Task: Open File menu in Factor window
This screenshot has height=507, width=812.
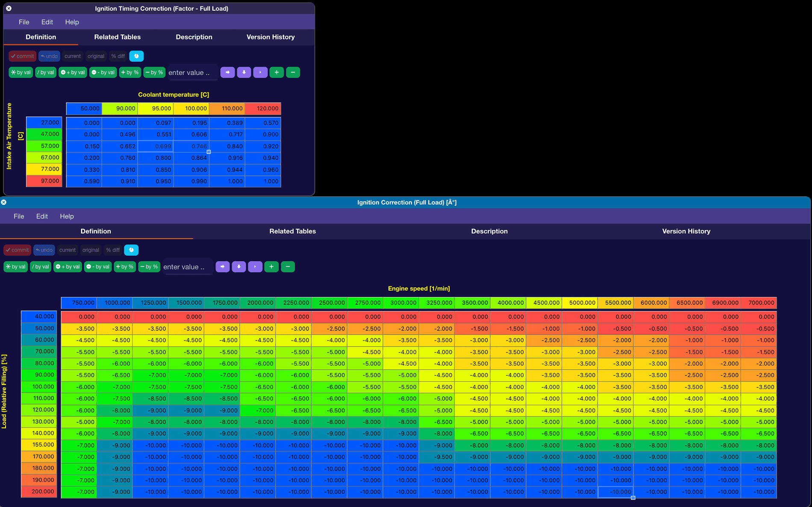Action: (x=24, y=22)
